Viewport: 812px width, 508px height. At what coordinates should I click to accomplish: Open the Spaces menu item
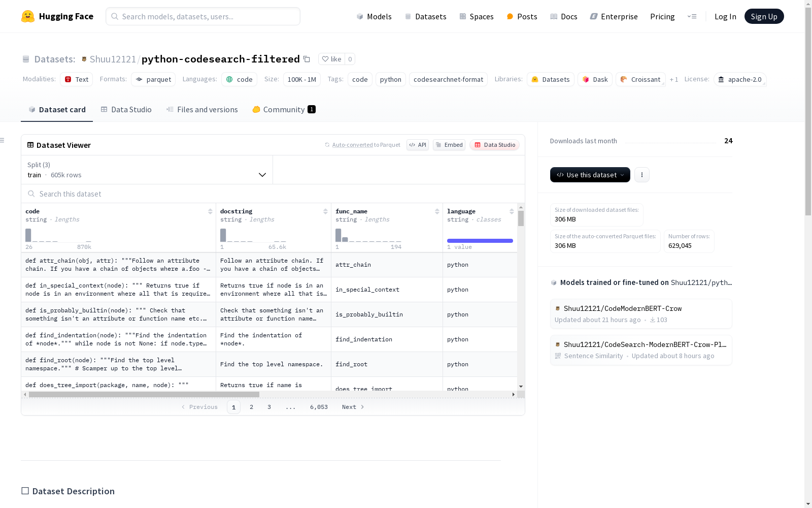point(477,16)
